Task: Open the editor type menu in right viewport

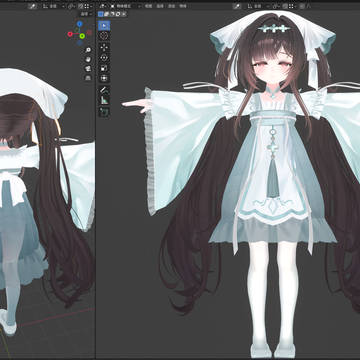Action: [103, 6]
